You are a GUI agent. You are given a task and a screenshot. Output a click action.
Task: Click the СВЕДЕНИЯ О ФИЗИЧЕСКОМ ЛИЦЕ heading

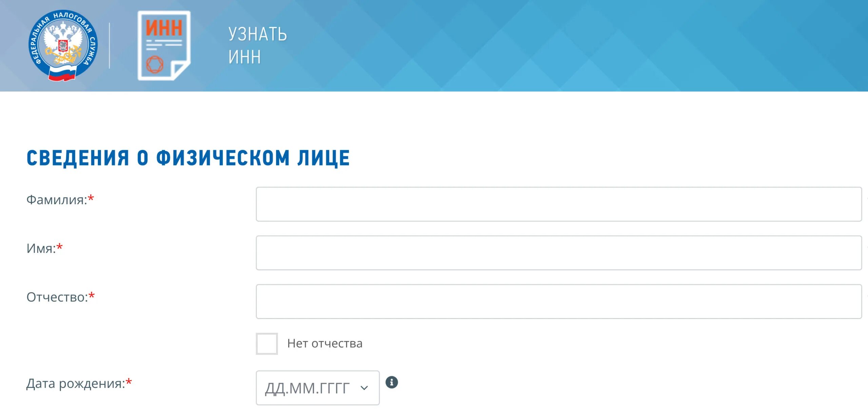[x=188, y=158]
